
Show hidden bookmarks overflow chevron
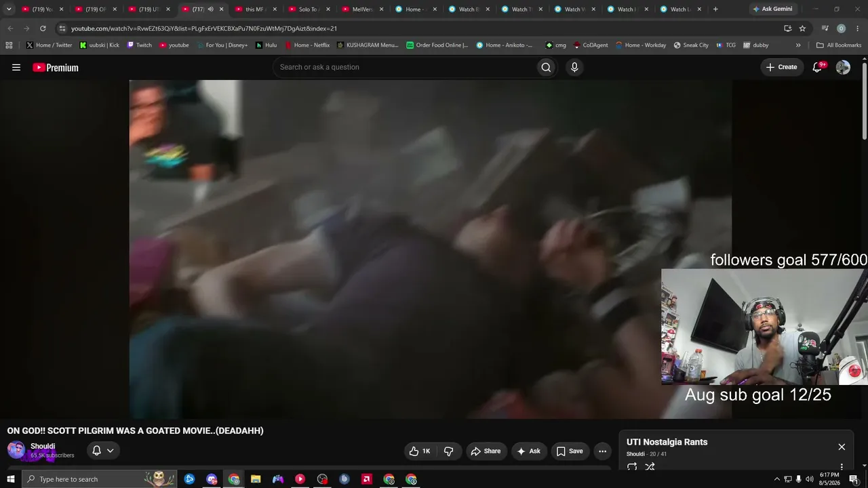(x=798, y=45)
